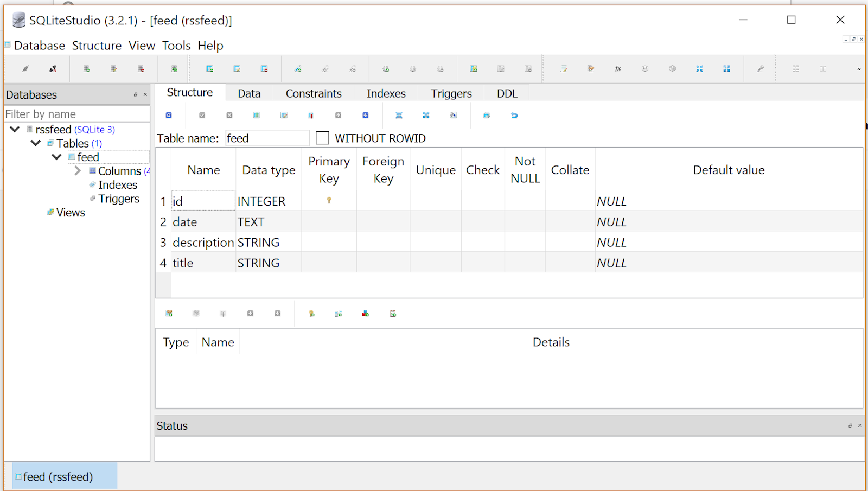Expand the Columns node
The height and width of the screenshot is (491, 868).
(x=78, y=171)
